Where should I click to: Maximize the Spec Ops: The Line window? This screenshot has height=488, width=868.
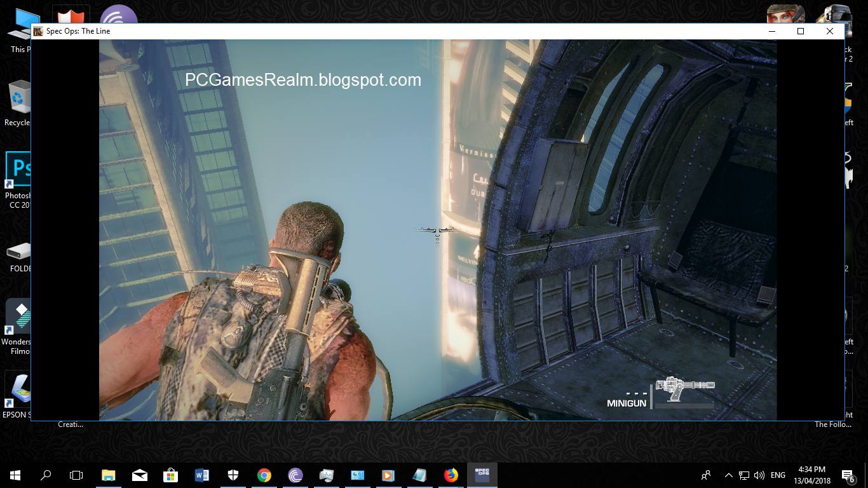(x=801, y=31)
